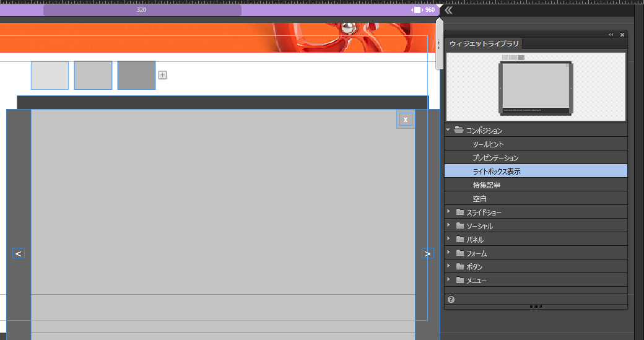Viewport: 644px width, 340px height.
Task: Expand the スライドショー folder
Action: pos(448,212)
